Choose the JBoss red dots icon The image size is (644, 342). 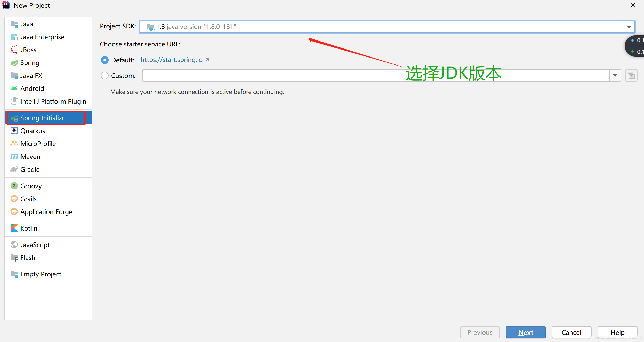pyautogui.click(x=14, y=50)
